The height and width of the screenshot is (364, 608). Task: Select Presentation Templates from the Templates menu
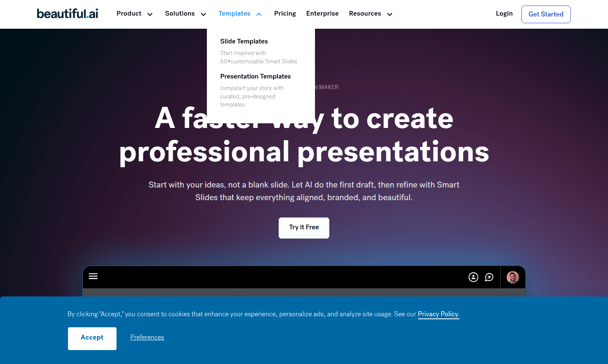tap(255, 76)
